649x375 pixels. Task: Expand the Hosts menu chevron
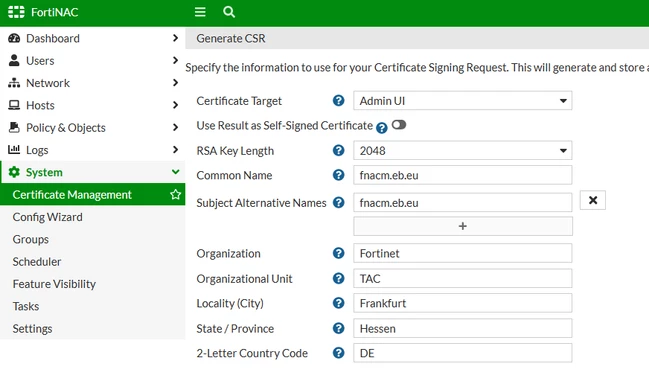[x=175, y=105]
